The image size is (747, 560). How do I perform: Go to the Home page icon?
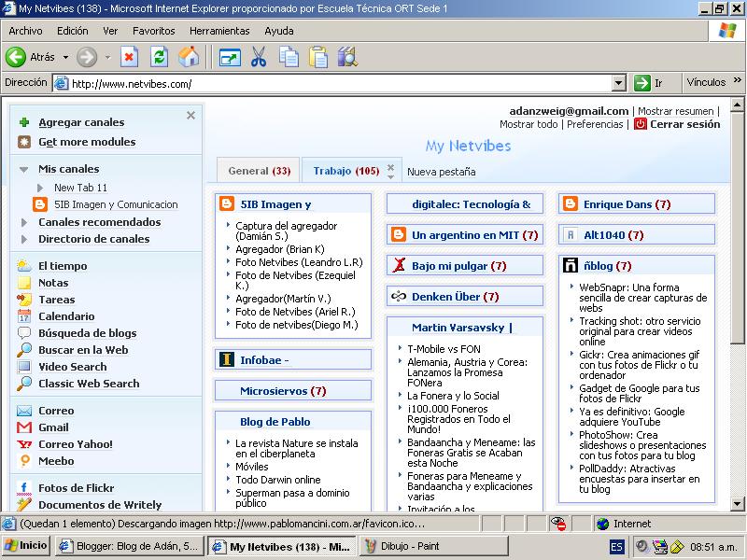point(189,57)
